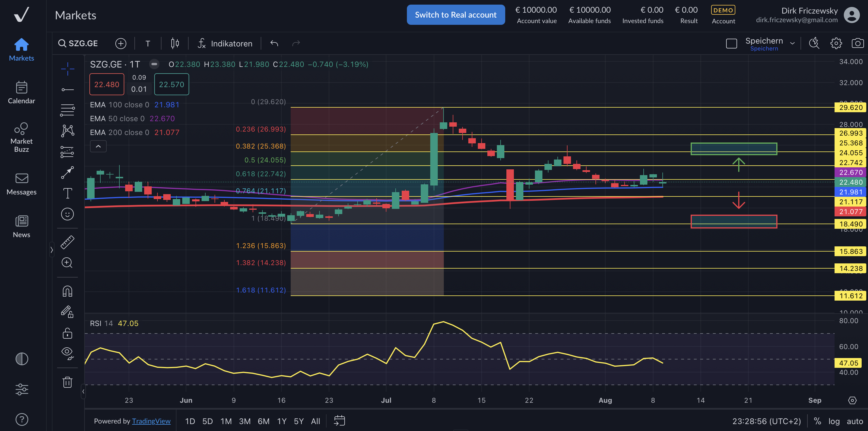This screenshot has height=431, width=868.
Task: Activate the magnet snapping mode
Action: pyautogui.click(x=67, y=291)
